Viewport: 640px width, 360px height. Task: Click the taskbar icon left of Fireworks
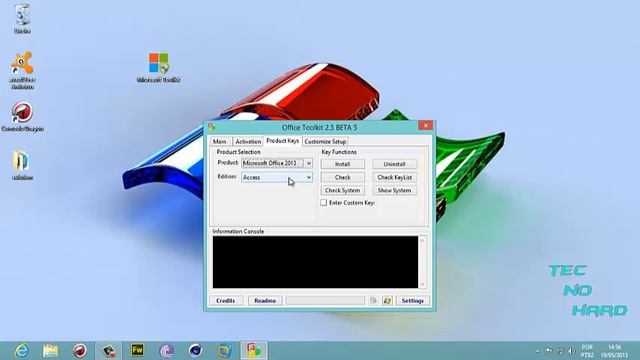pos(109,351)
